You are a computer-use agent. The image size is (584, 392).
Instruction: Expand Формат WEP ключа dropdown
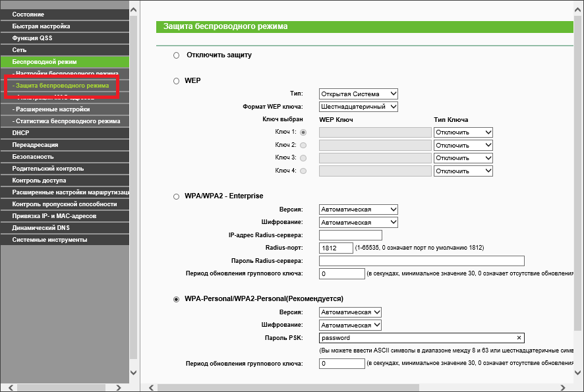pos(359,107)
